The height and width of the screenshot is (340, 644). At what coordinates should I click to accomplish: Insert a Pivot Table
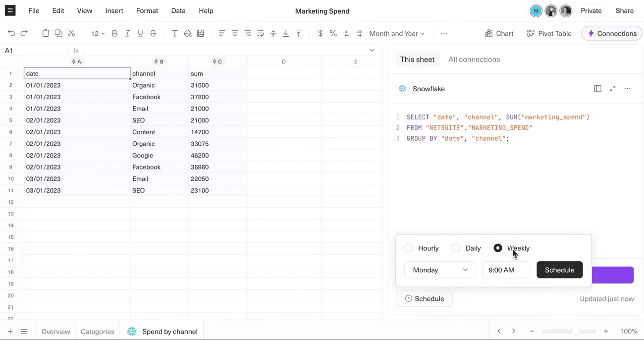(549, 33)
